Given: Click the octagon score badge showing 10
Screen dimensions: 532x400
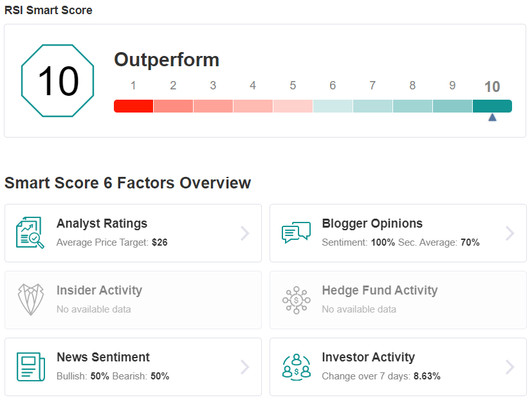Looking at the screenshot, I should point(58,81).
